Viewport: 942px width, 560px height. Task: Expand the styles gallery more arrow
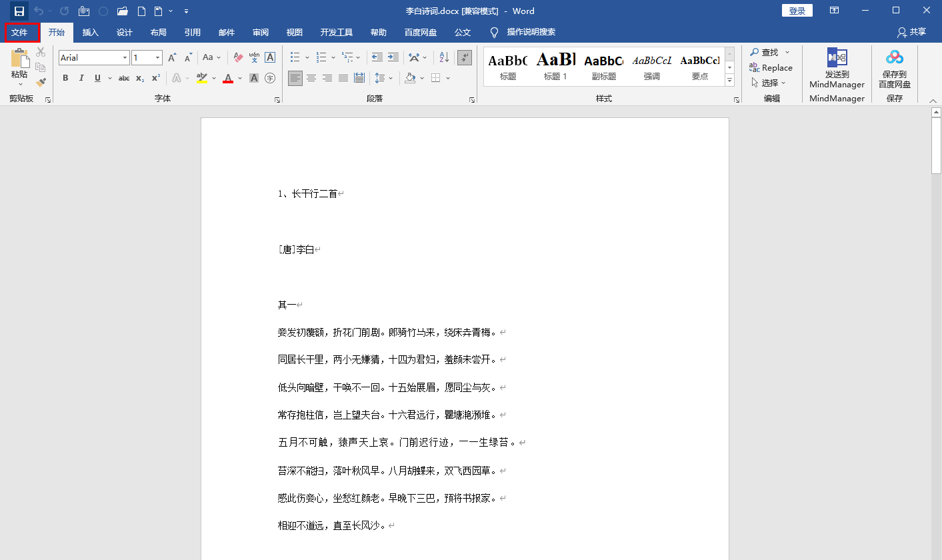click(729, 81)
